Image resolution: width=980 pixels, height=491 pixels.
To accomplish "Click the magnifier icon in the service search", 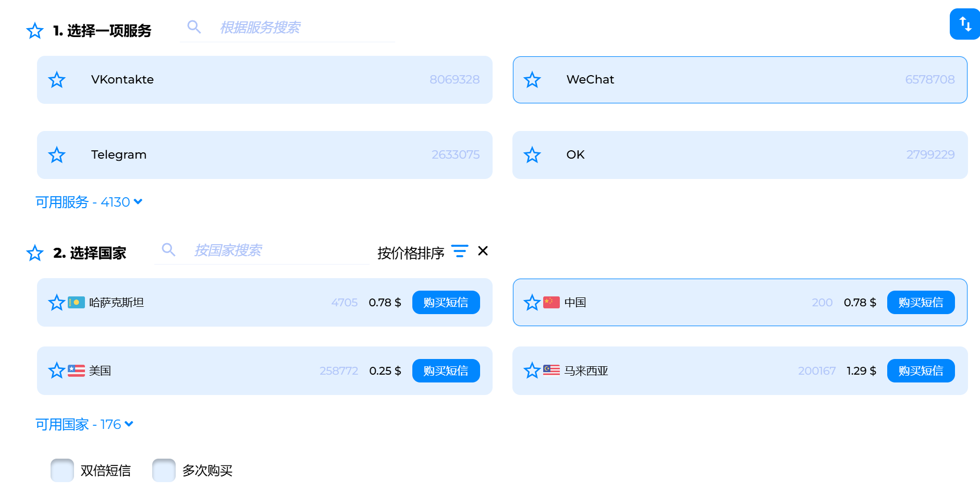I will tap(194, 27).
